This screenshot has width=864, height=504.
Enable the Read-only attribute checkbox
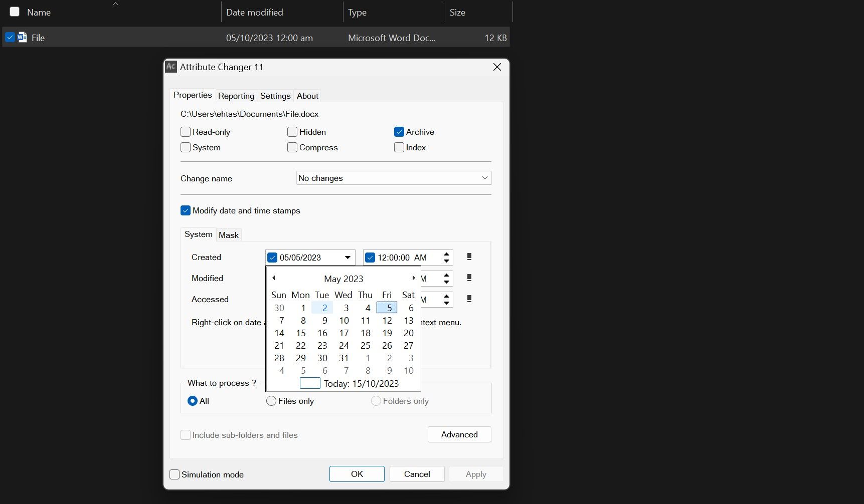[186, 132]
